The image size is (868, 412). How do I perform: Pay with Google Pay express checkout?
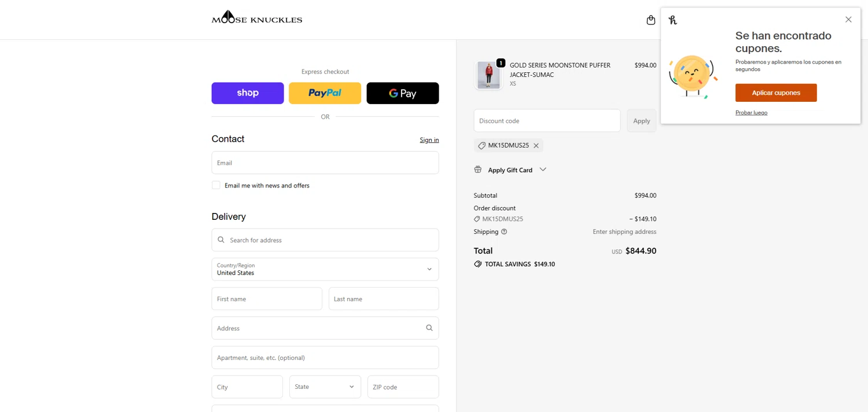[x=403, y=93]
